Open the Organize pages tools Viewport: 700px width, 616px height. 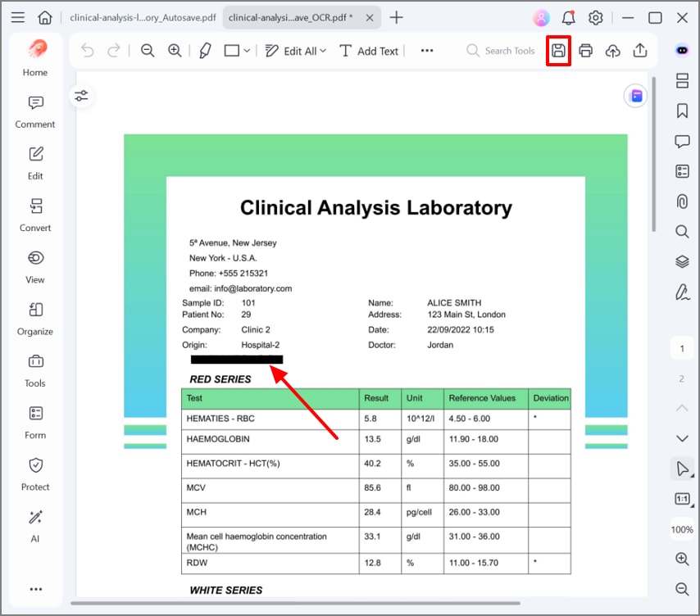pos(35,319)
